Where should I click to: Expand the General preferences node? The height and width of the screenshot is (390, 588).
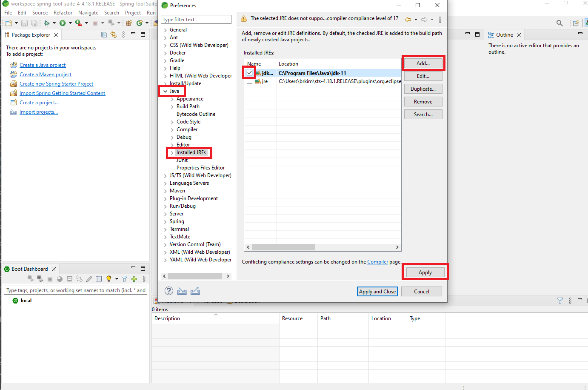(166, 30)
